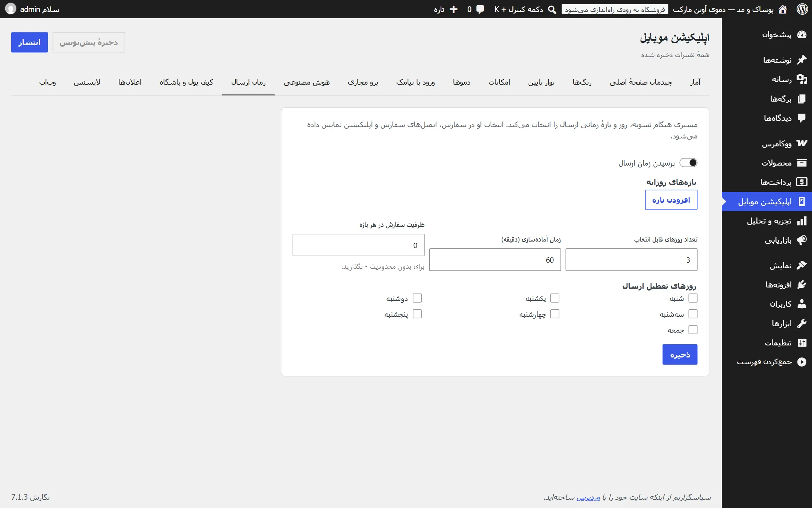Check the سه‌شنبه holiday checkbox
Viewport: 812px width, 508px height.
pos(693,314)
